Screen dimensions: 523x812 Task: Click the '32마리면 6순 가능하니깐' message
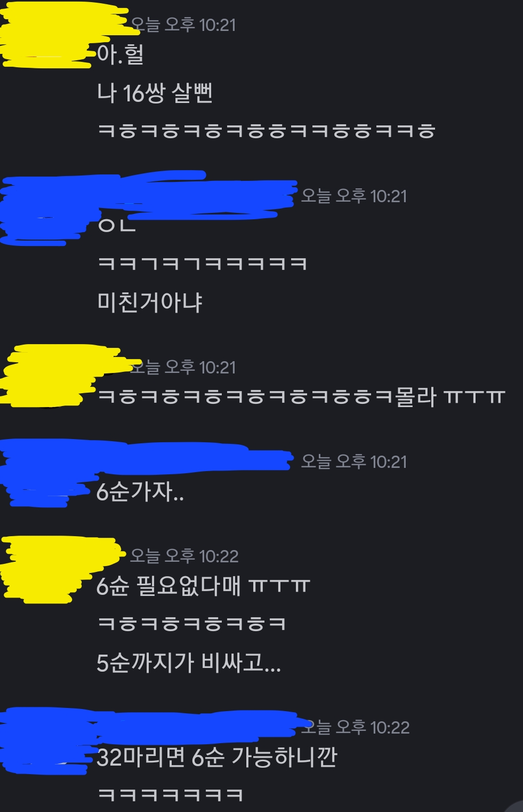pos(217,757)
